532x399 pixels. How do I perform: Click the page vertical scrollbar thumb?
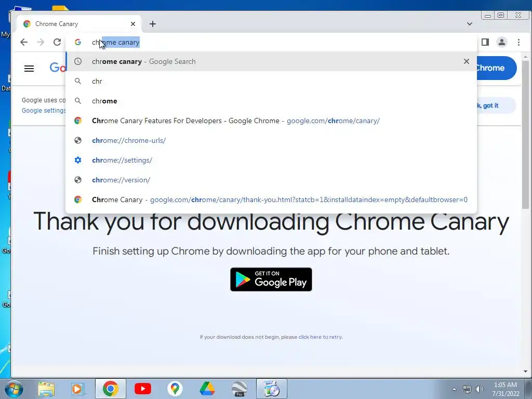tap(526, 134)
